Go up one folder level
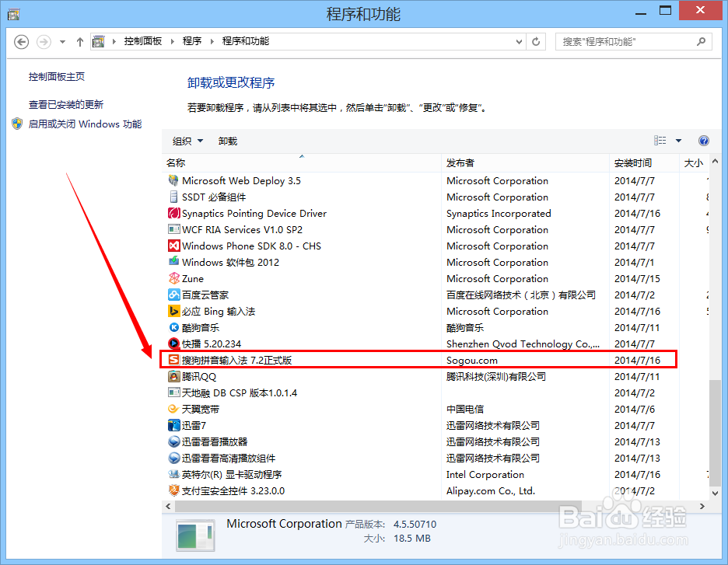The image size is (728, 565). click(80, 42)
